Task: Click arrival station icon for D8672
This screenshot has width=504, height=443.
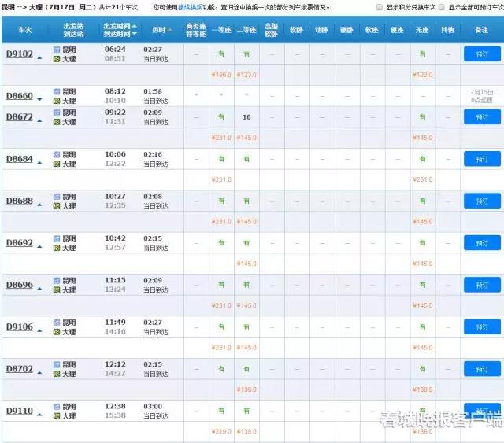Action: click(x=57, y=122)
